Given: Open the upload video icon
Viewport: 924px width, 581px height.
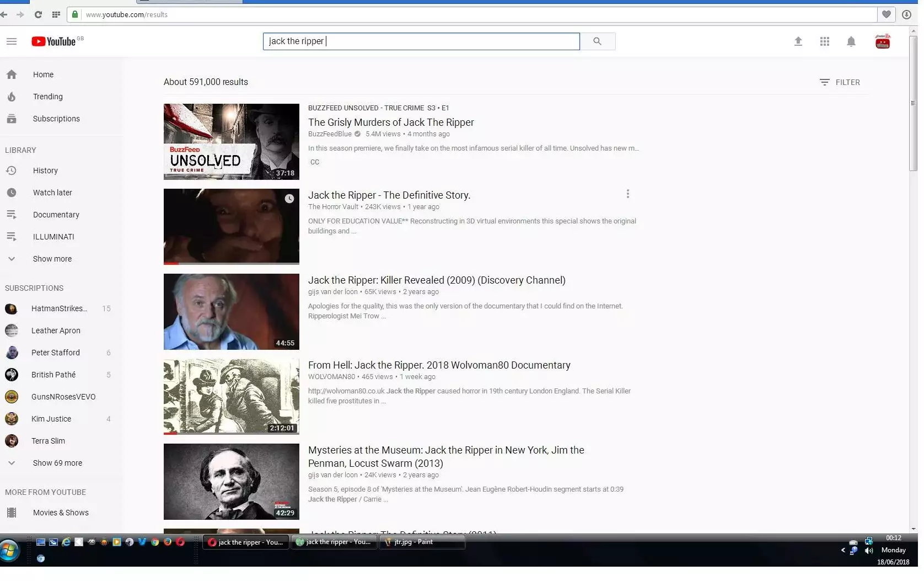Looking at the screenshot, I should (798, 41).
